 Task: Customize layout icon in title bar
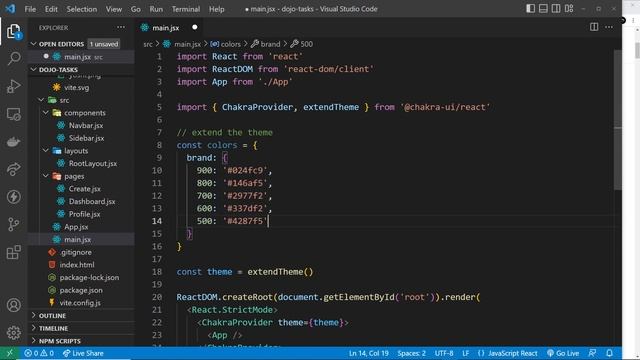click(569, 9)
